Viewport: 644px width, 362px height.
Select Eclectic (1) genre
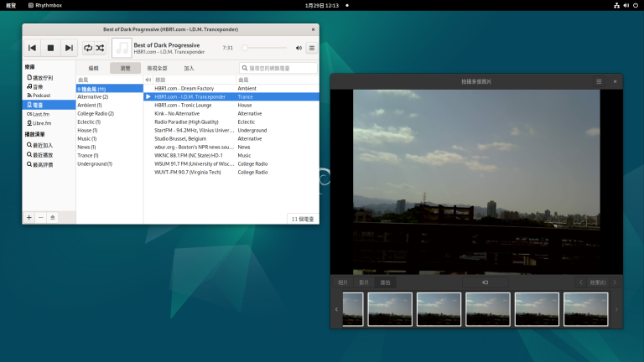click(110, 122)
